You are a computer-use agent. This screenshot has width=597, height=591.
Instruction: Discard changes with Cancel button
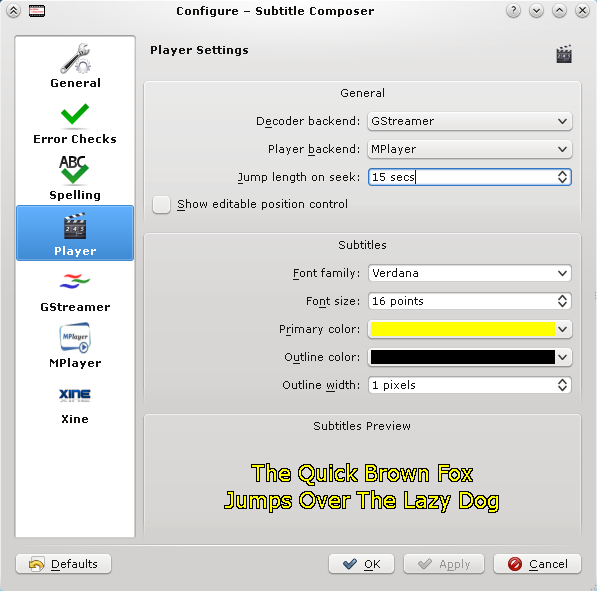537,564
